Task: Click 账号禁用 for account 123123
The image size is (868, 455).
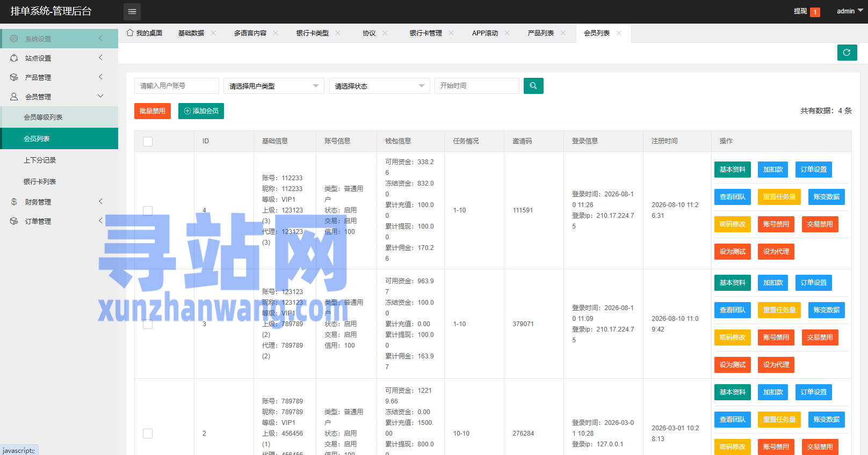Action: (776, 337)
